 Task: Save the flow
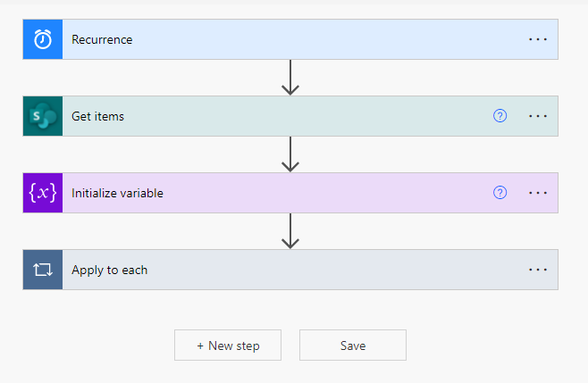353,346
